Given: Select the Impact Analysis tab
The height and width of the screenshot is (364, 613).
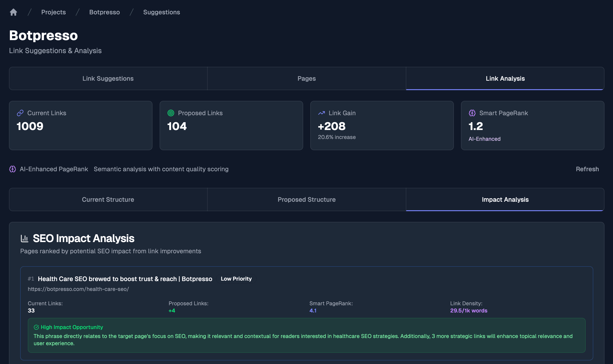Looking at the screenshot, I should [x=505, y=199].
